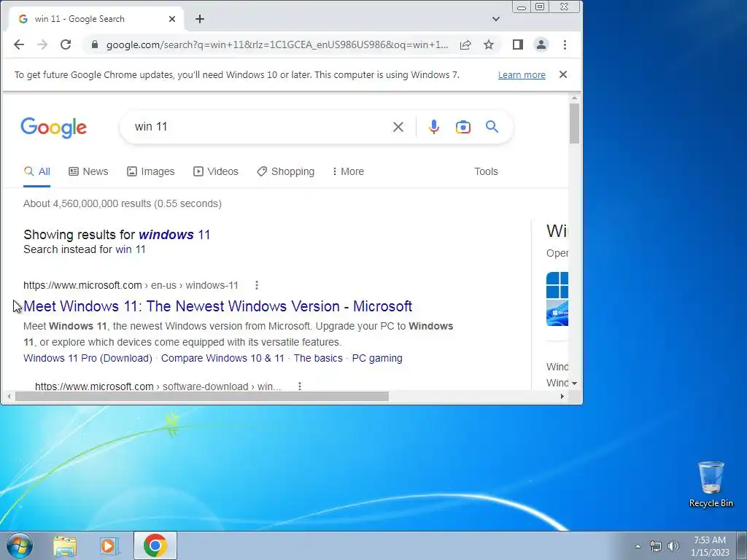Click the horizontal scrollbar right arrow
The height and width of the screenshot is (560, 747).
pyautogui.click(x=562, y=396)
